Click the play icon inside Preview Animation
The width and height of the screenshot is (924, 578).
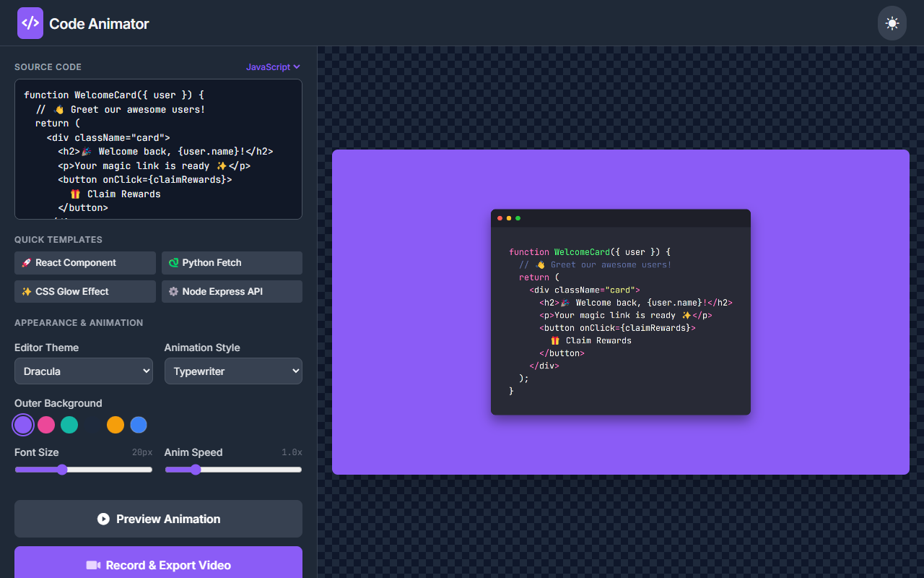click(x=104, y=519)
